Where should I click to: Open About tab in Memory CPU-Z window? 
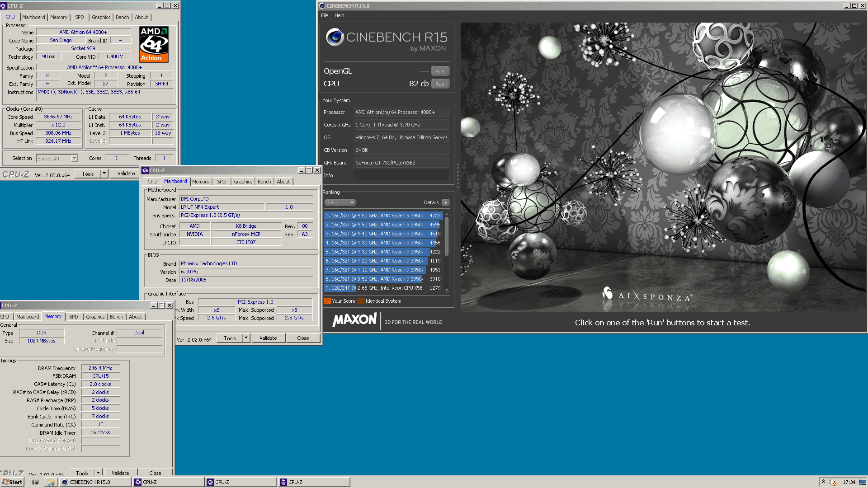click(136, 317)
